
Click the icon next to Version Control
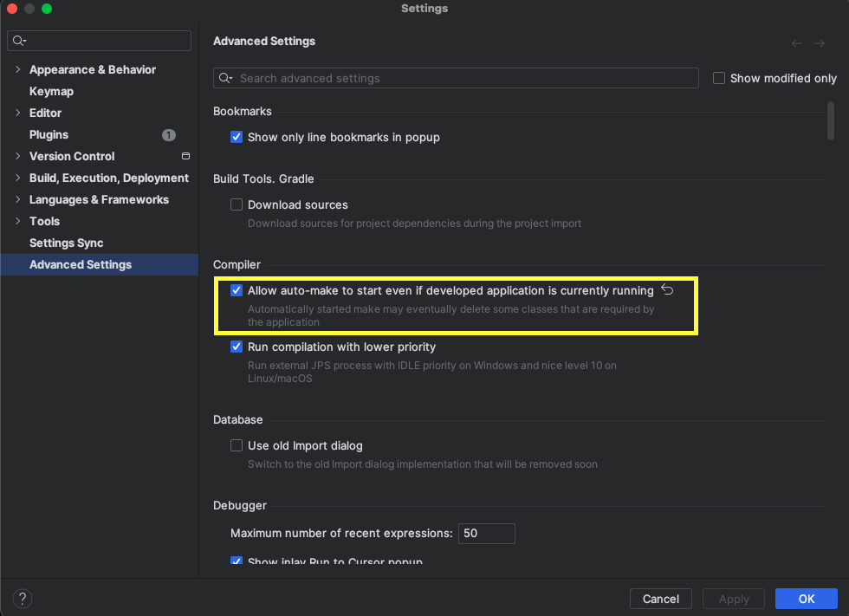tap(185, 156)
